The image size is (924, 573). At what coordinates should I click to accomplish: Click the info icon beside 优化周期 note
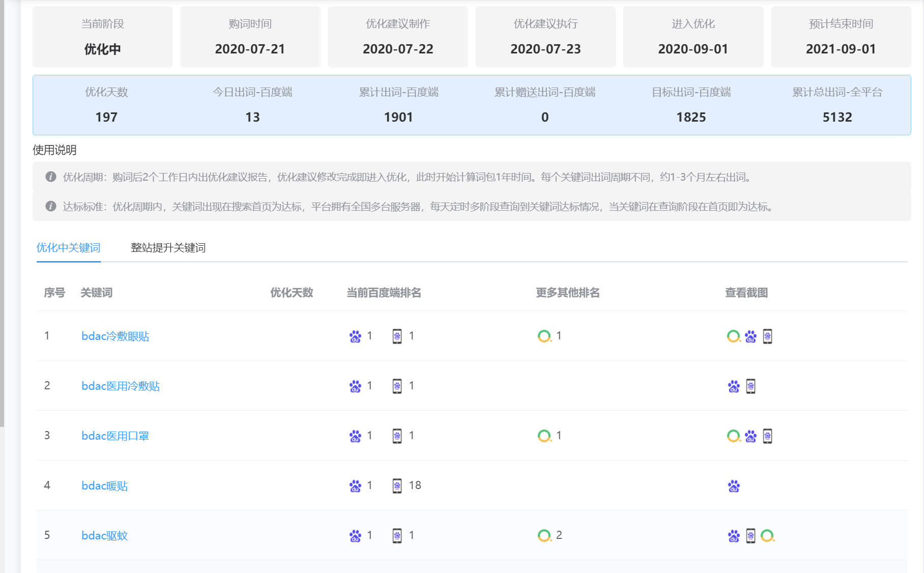coord(51,177)
